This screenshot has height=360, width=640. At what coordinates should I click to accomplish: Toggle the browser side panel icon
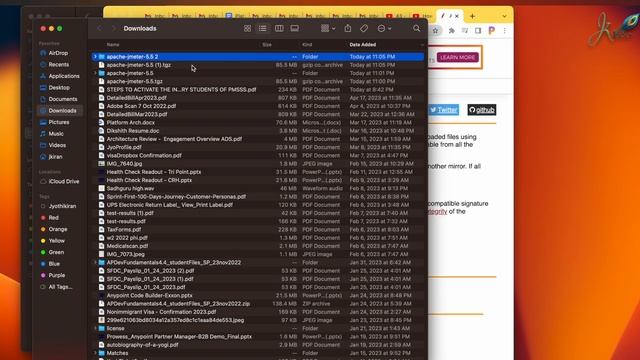coord(478,31)
